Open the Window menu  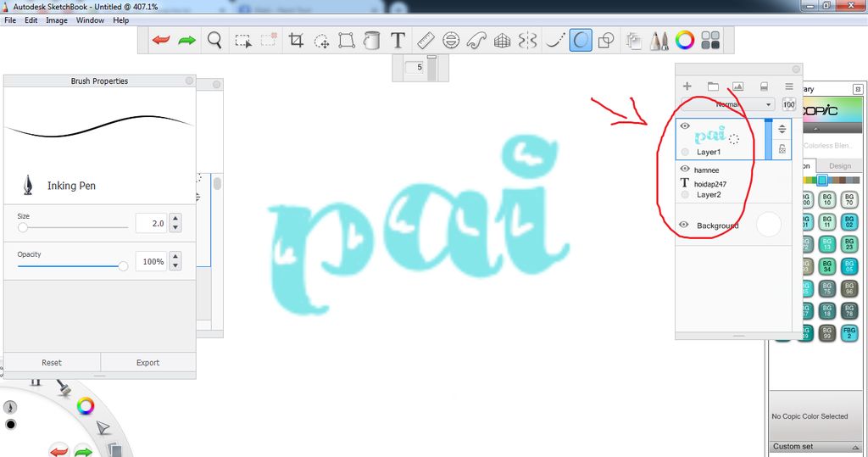pos(90,20)
